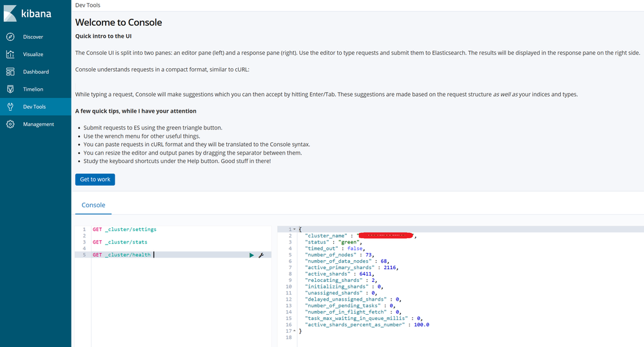
Task: Fold JSON closing brace at line 17
Action: coord(295,331)
